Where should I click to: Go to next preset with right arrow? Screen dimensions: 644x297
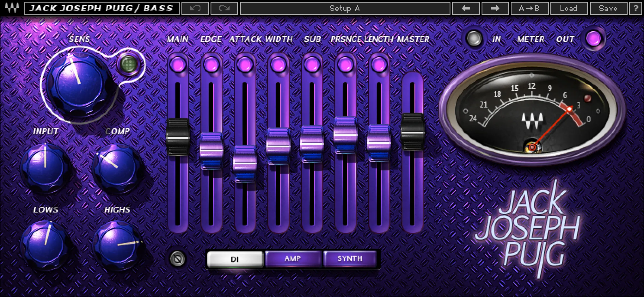[x=495, y=8]
